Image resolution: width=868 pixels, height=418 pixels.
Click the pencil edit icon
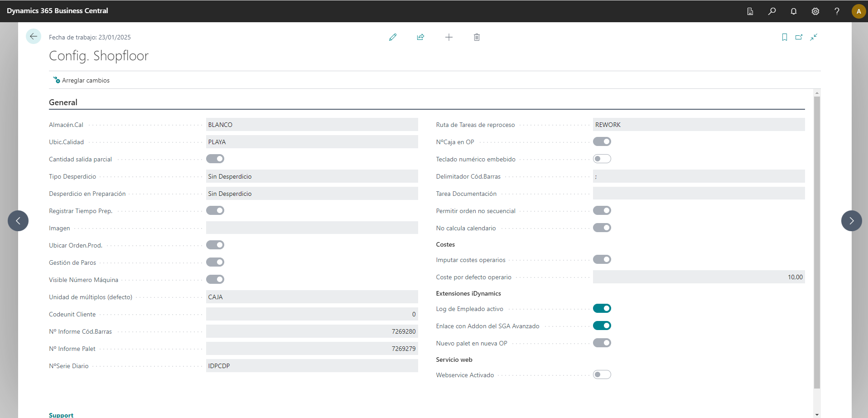[393, 37]
